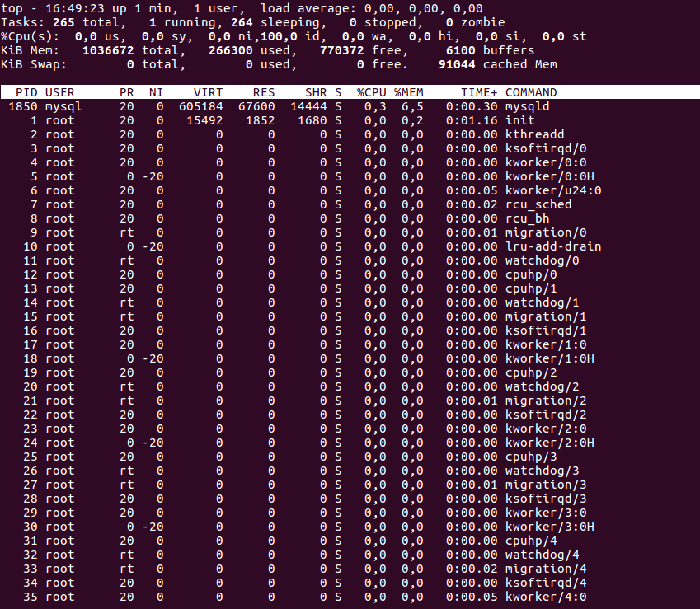The height and width of the screenshot is (609, 700).
Task: Click the kworker/2:0H process name
Action: pos(550,443)
